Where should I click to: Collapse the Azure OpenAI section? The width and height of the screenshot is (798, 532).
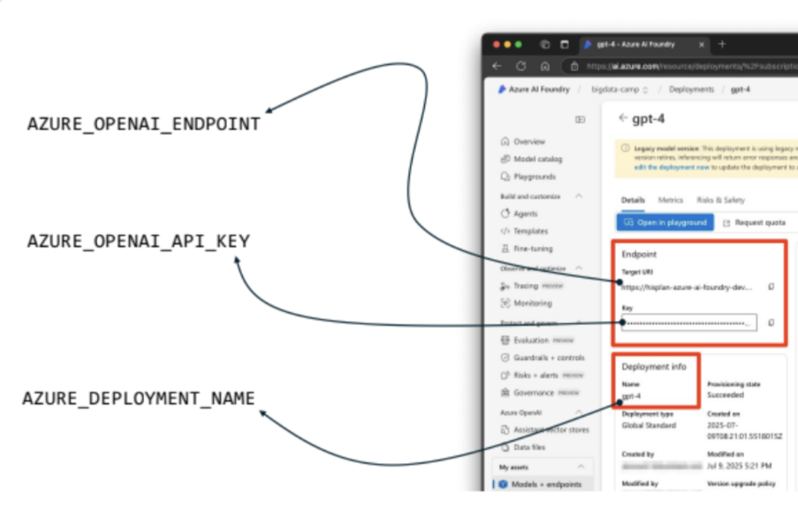[x=579, y=413]
